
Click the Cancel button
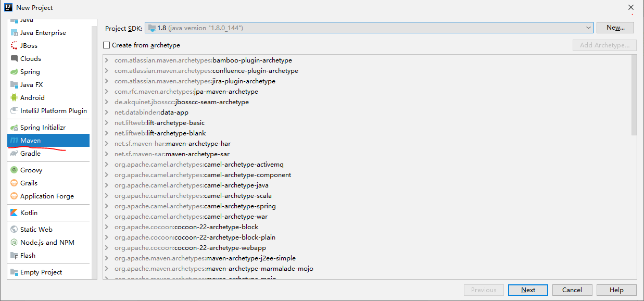(x=572, y=290)
